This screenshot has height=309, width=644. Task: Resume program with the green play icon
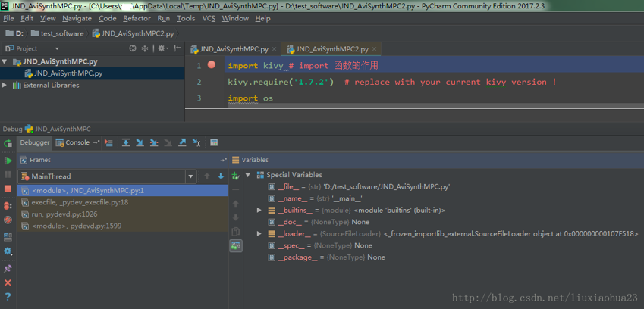point(8,161)
